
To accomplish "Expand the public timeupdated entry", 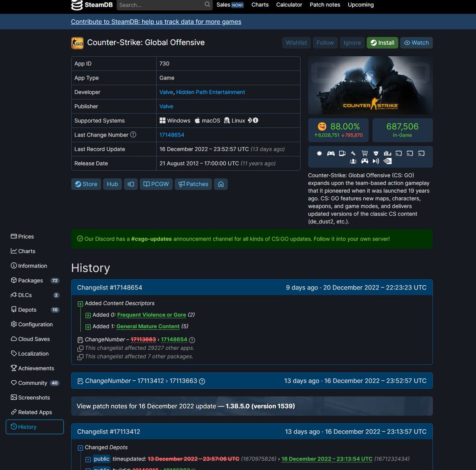I will pos(88,459).
